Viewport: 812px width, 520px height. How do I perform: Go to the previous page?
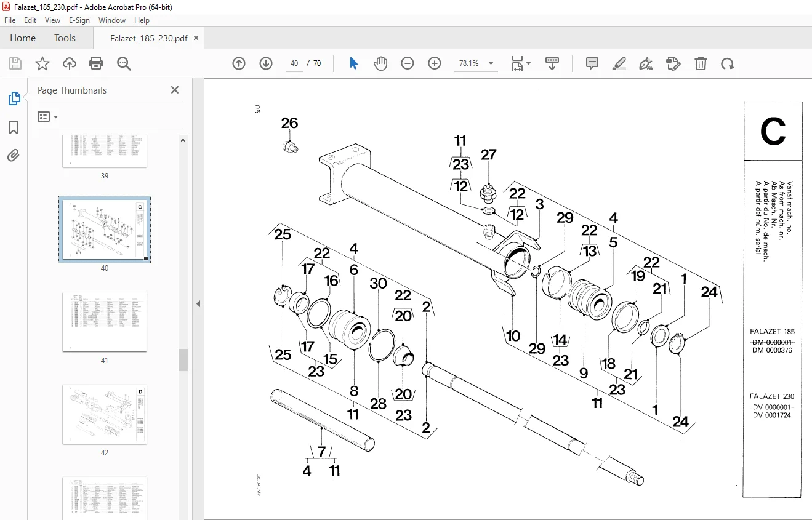239,63
